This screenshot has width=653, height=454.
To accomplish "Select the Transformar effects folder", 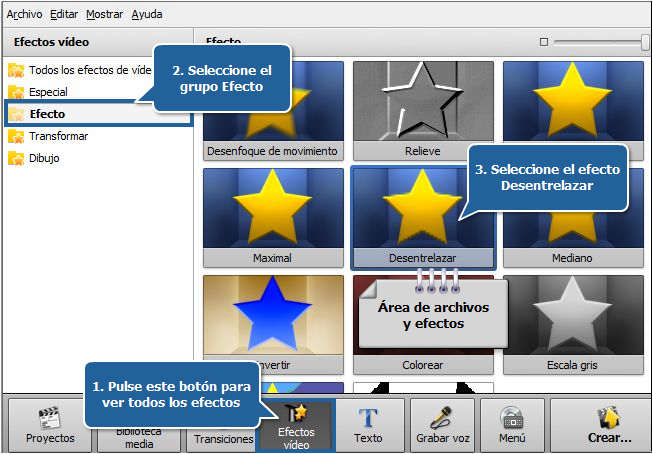I will coord(48,136).
